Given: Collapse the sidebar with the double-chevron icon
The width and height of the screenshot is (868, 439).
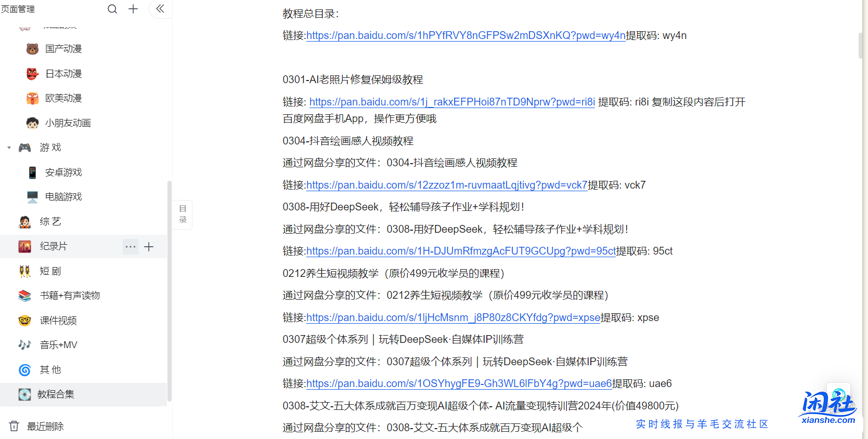Looking at the screenshot, I should pyautogui.click(x=160, y=8).
